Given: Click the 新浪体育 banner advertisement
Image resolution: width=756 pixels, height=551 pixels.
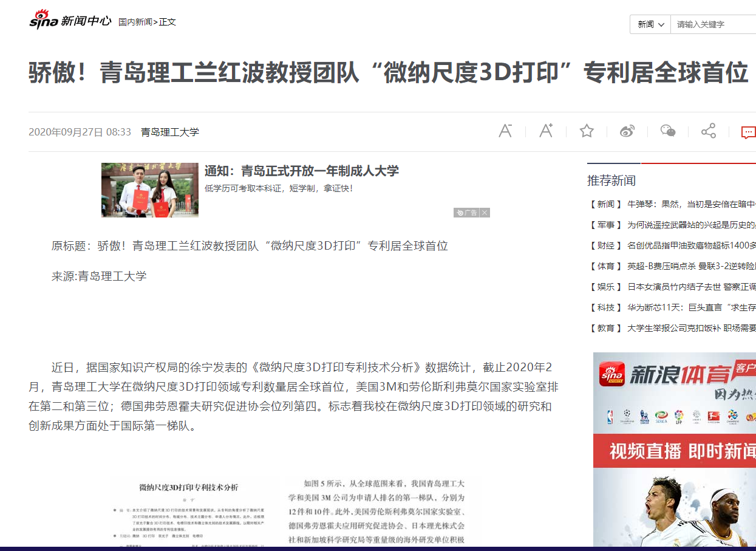Looking at the screenshot, I should tap(674, 450).
